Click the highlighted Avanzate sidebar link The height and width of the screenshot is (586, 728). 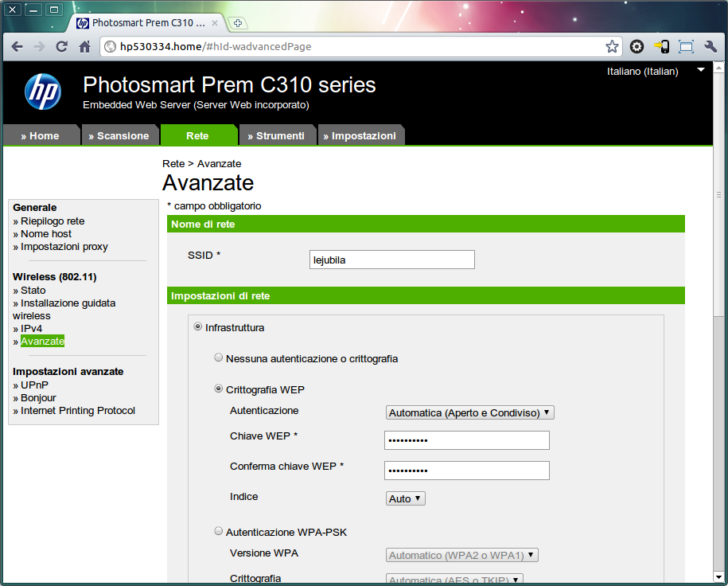(42, 341)
